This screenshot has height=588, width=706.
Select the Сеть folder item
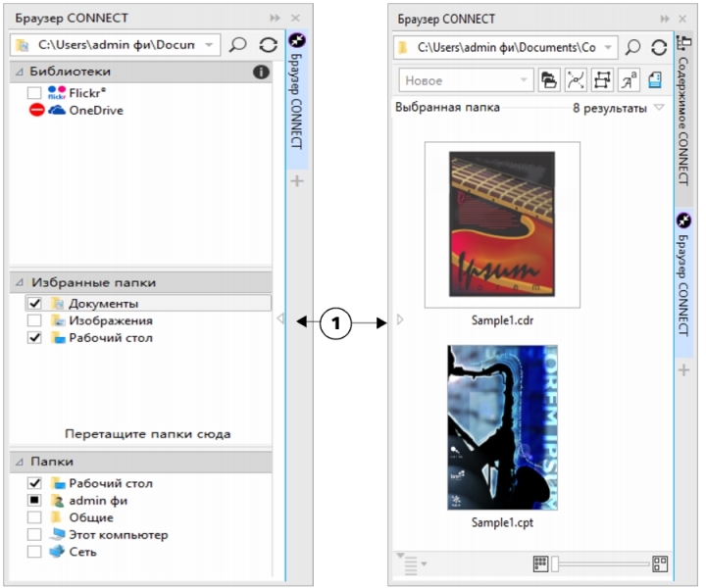tap(82, 552)
